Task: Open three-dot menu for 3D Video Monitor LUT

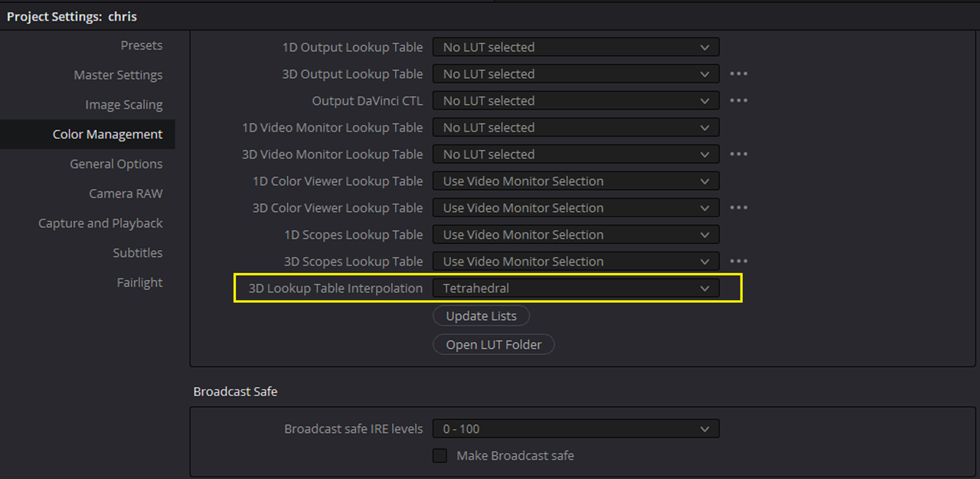Action: [738, 155]
